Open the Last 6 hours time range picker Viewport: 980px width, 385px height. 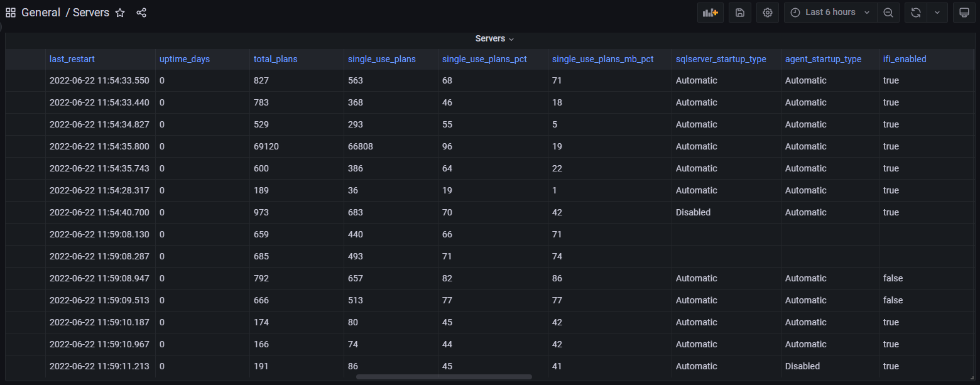click(x=829, y=12)
